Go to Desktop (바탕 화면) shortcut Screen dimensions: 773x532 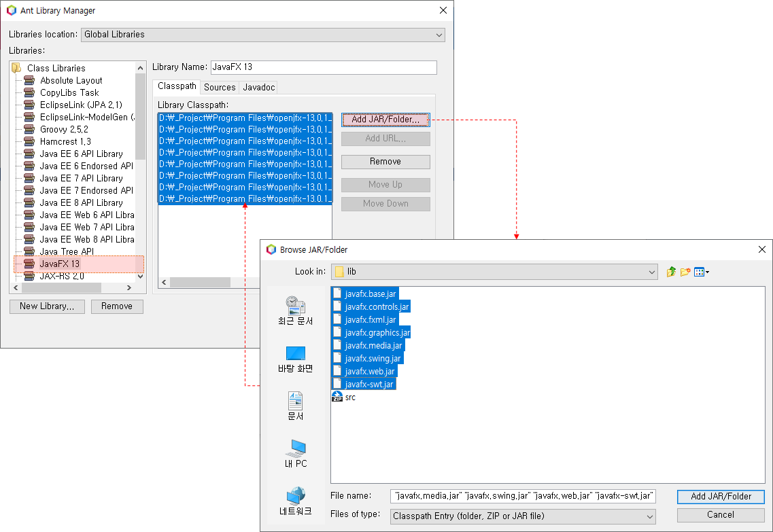295,359
